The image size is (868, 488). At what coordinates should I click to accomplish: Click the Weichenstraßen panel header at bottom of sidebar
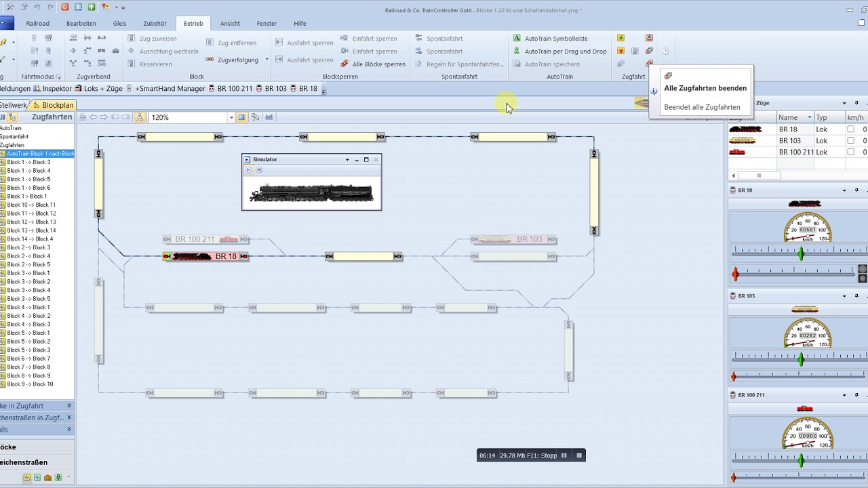(x=37, y=462)
